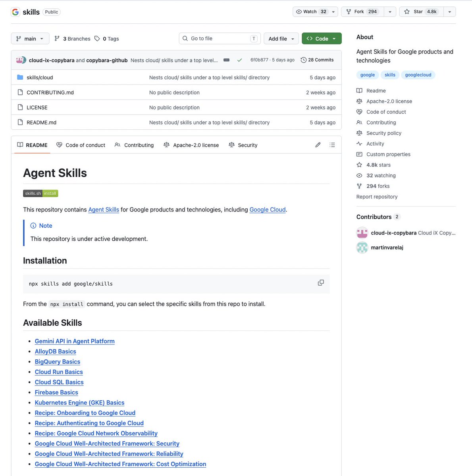Viewport: 472px width, 476px height.
Task: Focus the Go to file search
Action: pos(220,38)
